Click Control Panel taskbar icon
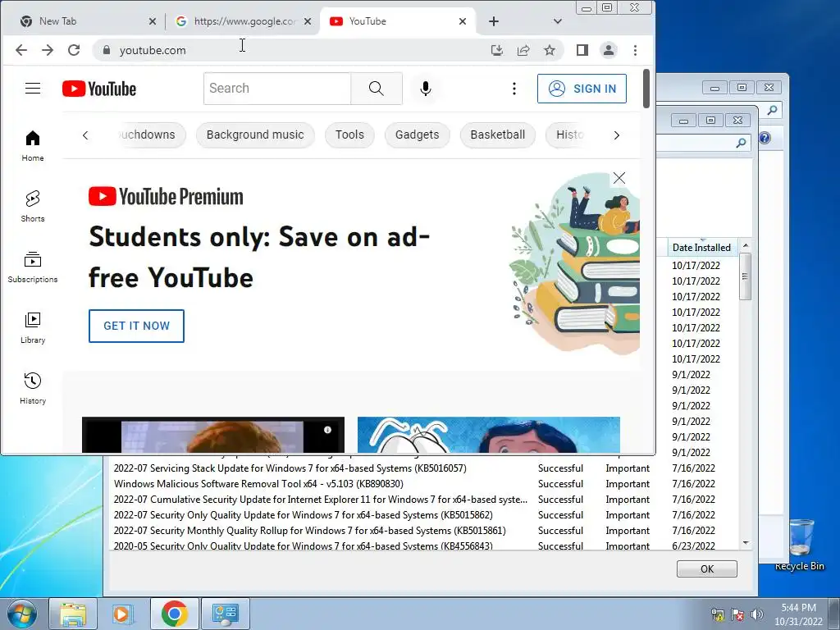Image resolution: width=840 pixels, height=630 pixels. point(225,614)
